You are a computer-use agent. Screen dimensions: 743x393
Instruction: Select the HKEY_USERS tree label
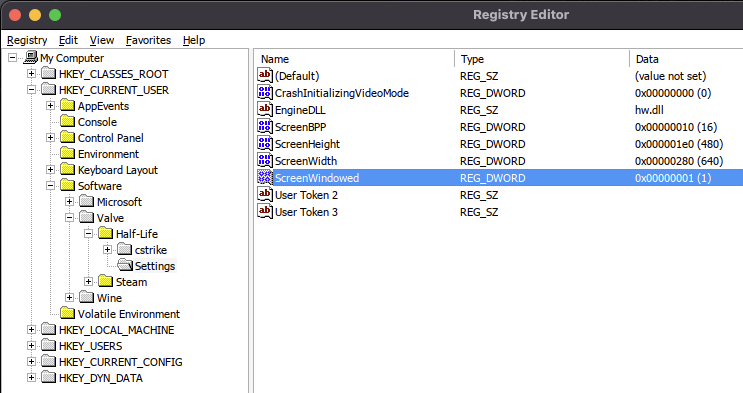(91, 346)
